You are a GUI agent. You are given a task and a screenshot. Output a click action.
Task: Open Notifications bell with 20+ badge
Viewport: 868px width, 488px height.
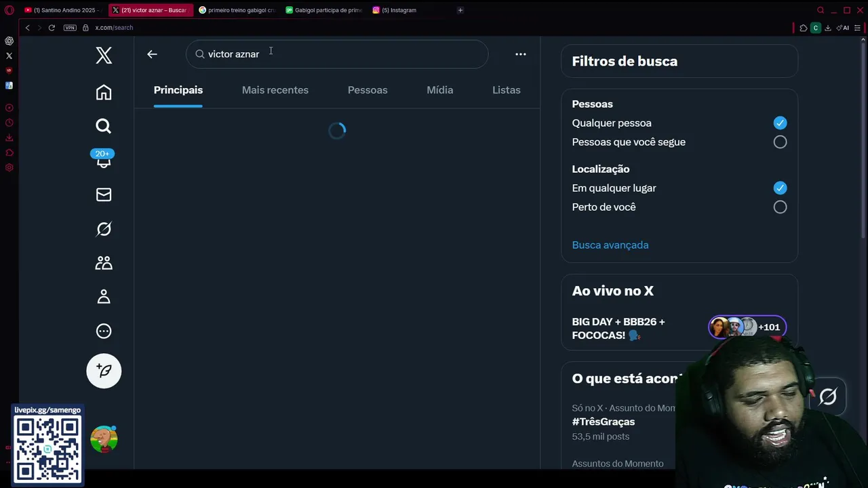point(104,160)
